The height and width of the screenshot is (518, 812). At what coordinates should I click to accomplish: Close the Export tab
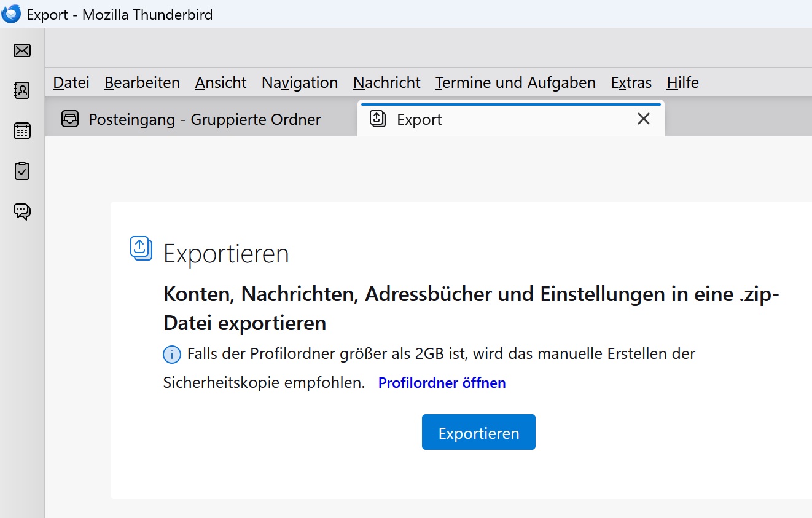(x=643, y=119)
